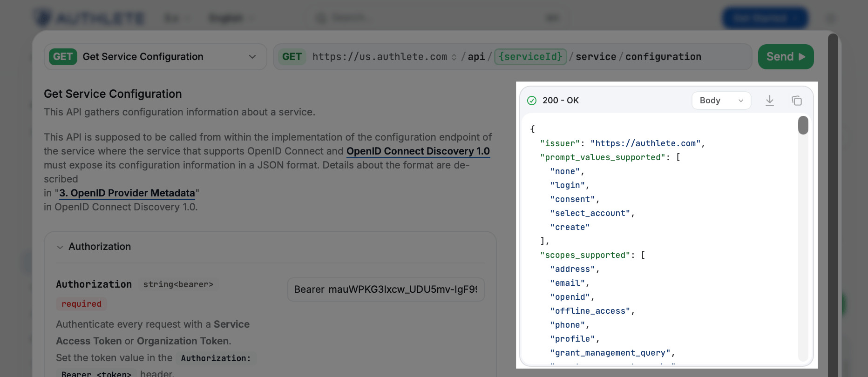Click the "grant_management_query" value
The height and width of the screenshot is (377, 868).
click(610, 353)
